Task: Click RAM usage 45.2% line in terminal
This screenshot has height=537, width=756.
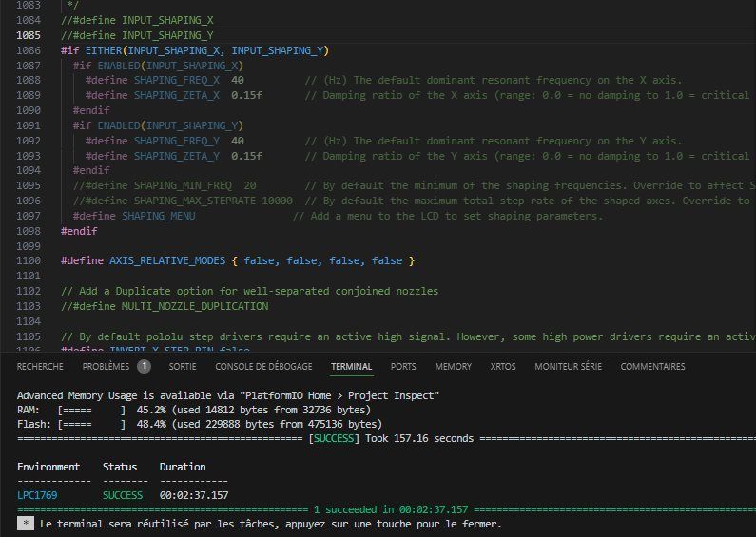Action: click(194, 410)
